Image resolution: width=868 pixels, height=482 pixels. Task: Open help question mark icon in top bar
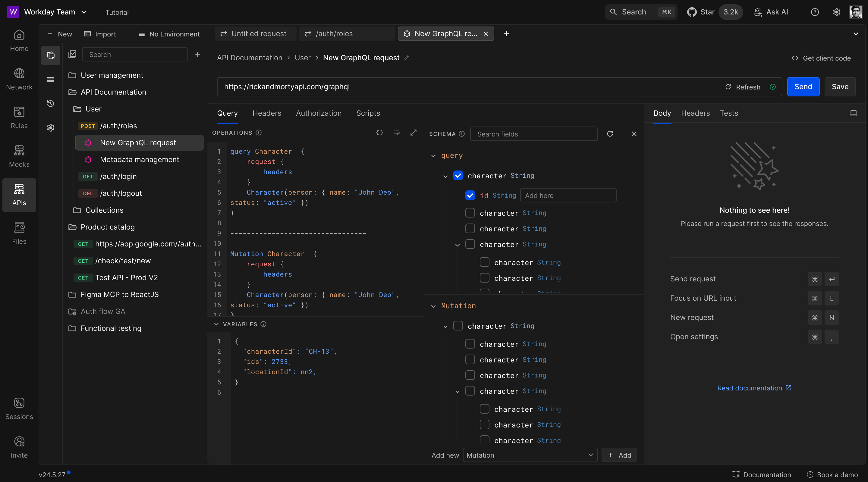click(815, 12)
